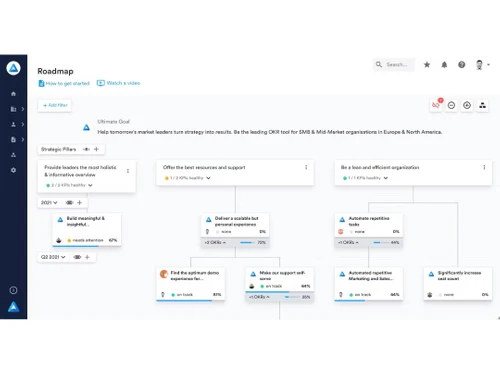Expand the person sidebar chevron
Image resolution: width=500 pixels, height=375 pixels.
coord(23,124)
